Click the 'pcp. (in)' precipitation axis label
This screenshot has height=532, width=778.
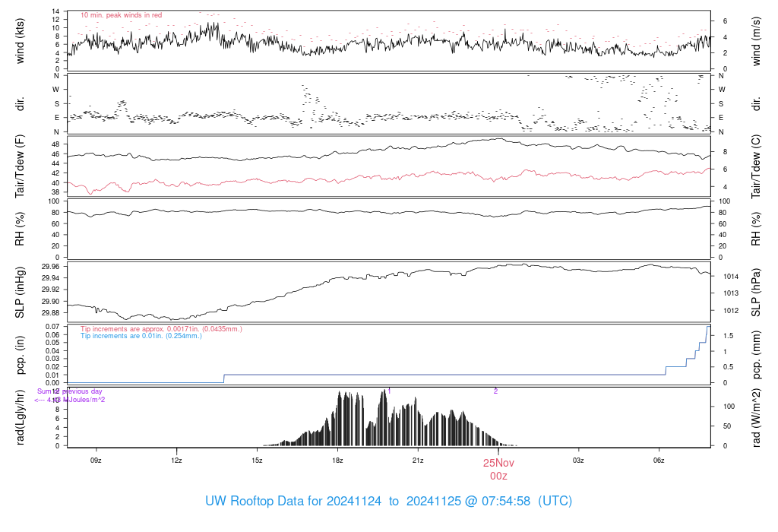pos(21,355)
